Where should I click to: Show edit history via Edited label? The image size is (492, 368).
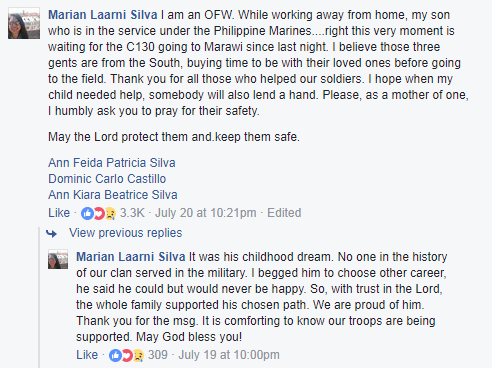pos(284,213)
